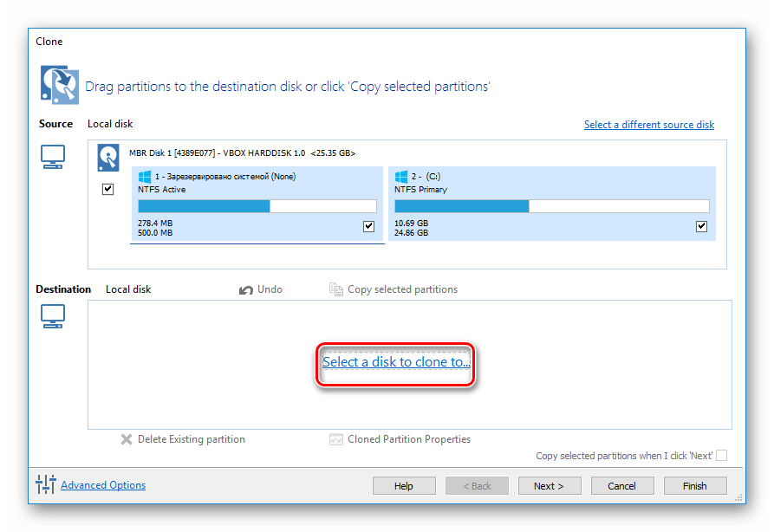
Task: Click the Undo arrow icon
Action: pos(246,289)
